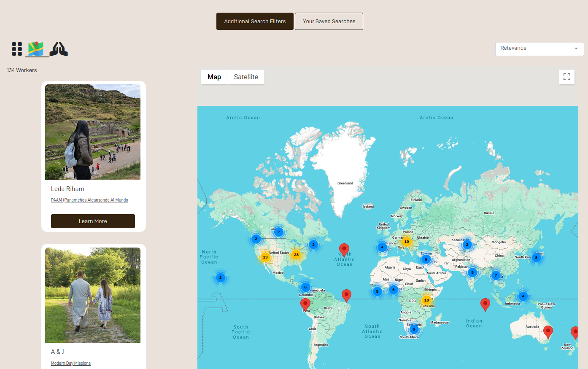Screen dimensions: 588x369
Task: Open cluster 6 over South Africa
Action: [x=414, y=329]
